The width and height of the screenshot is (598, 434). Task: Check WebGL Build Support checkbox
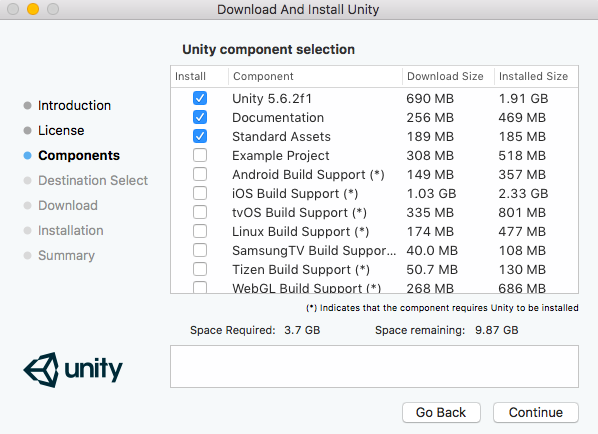pos(200,287)
